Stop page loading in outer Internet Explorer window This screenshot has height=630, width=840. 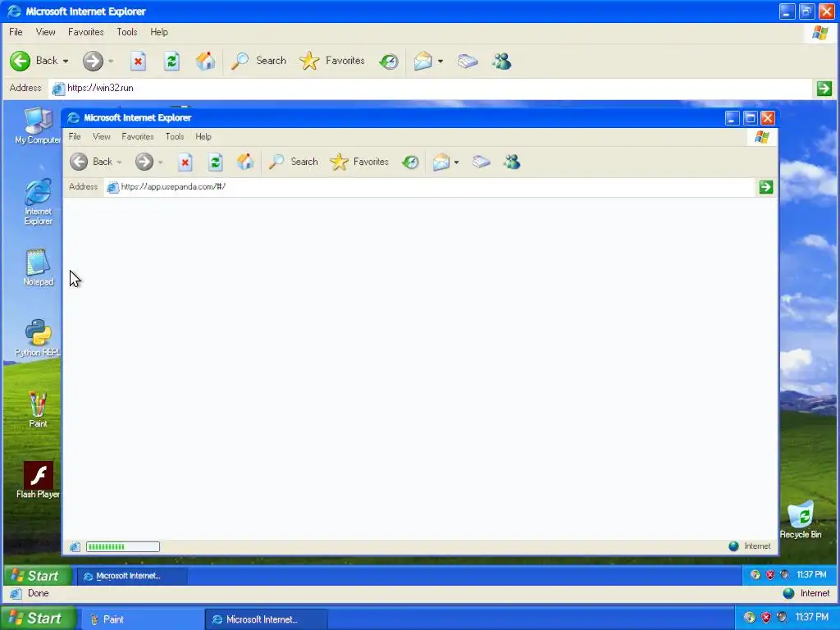click(x=138, y=61)
